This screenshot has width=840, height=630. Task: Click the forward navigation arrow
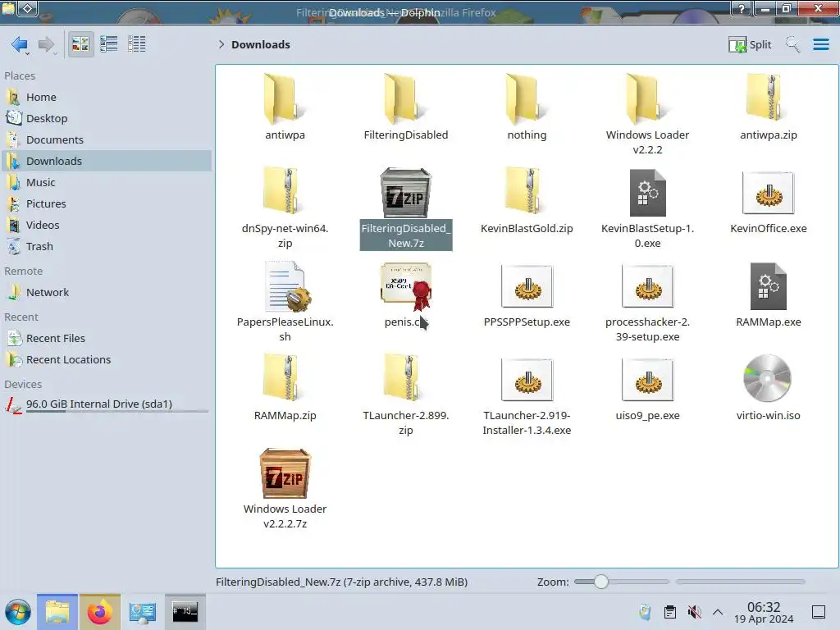click(47, 44)
